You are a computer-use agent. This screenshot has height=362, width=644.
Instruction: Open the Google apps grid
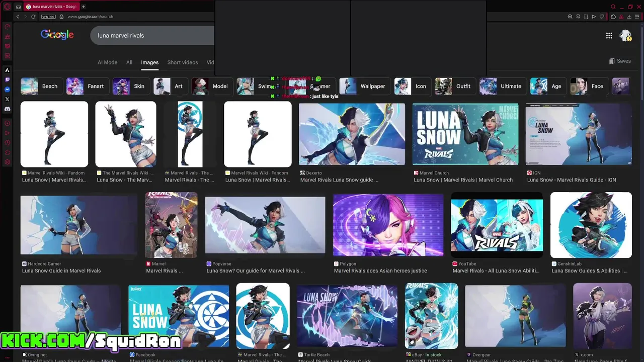point(609,35)
